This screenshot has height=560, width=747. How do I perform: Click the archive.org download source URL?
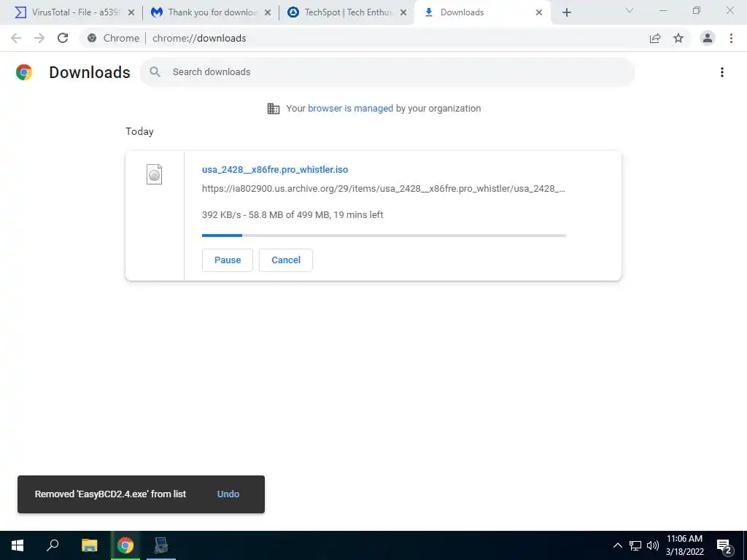coord(384,189)
